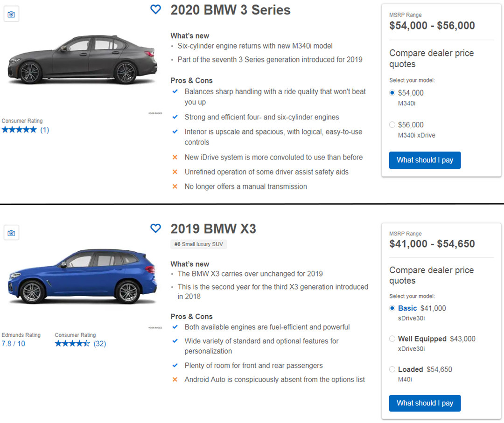
Task: Click What should I pay for 3 Series
Action: (425, 160)
